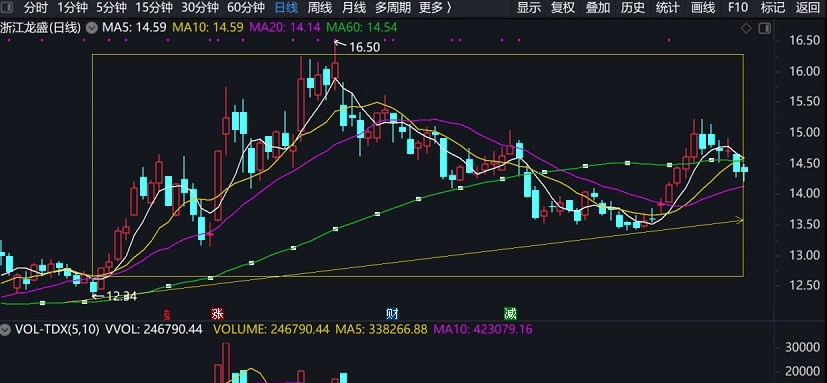The image size is (827, 383).
Task: Click the 16.50 high price annotation
Action: pos(364,47)
